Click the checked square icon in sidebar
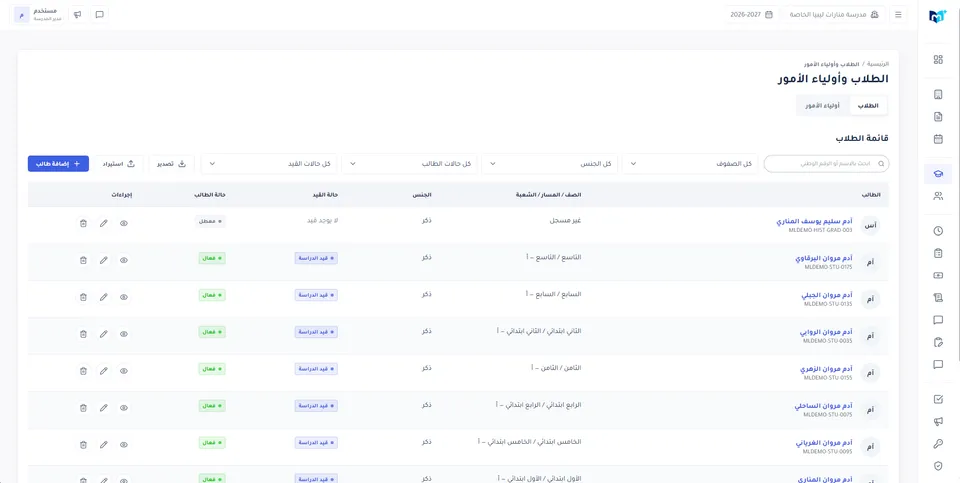 pos(938,399)
